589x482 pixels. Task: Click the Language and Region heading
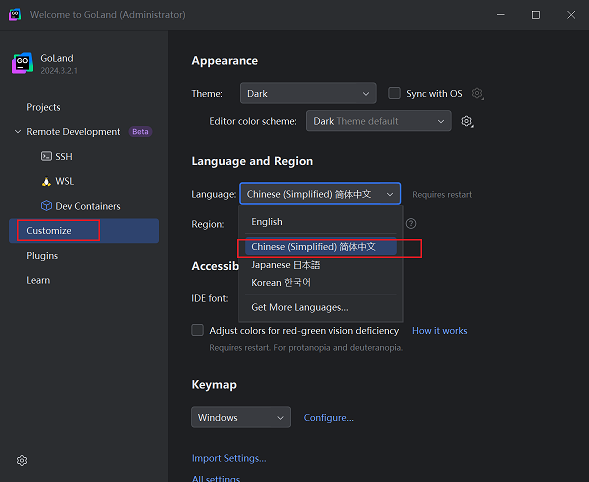252,161
